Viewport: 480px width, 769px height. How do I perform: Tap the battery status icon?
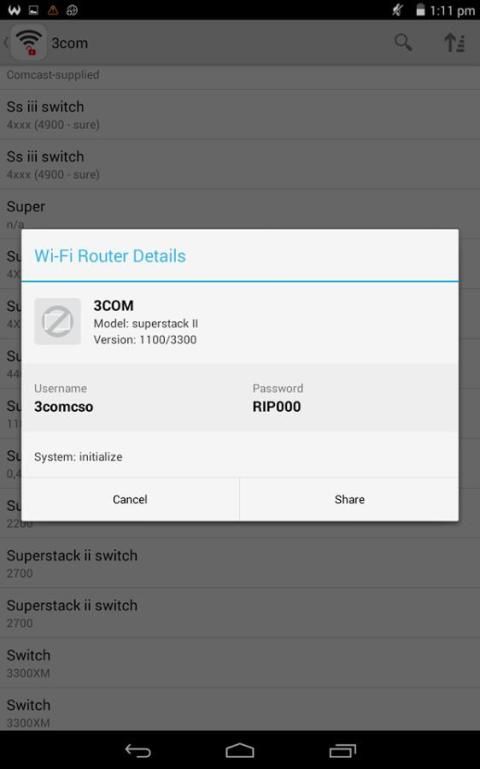pyautogui.click(x=420, y=10)
